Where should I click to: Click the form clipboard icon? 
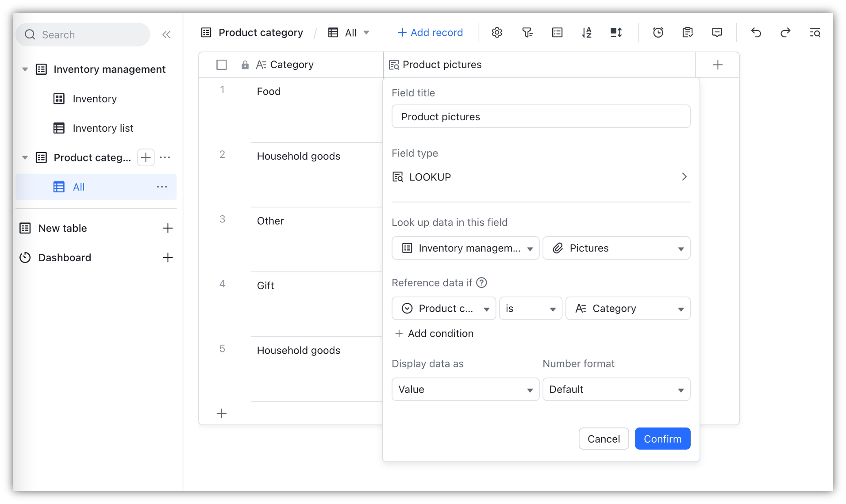point(688,32)
